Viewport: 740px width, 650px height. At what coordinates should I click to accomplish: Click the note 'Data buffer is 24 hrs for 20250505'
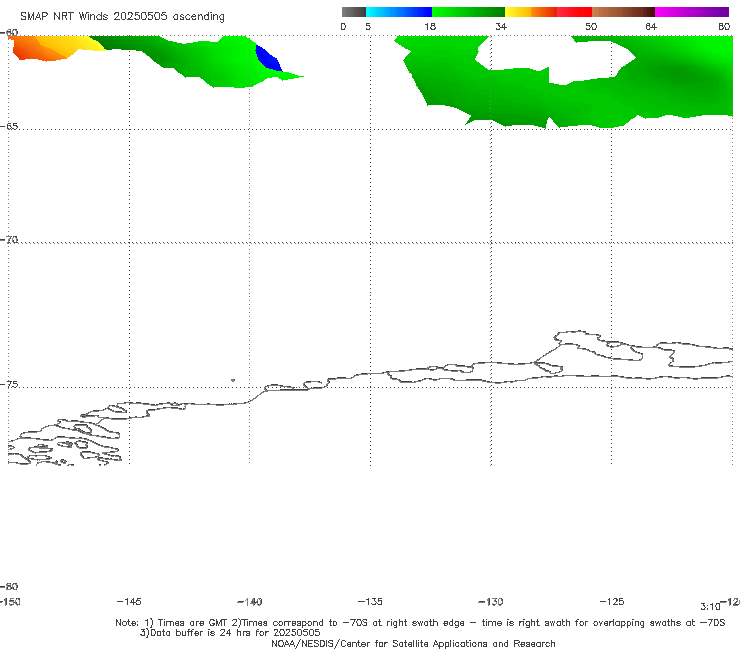click(230, 633)
